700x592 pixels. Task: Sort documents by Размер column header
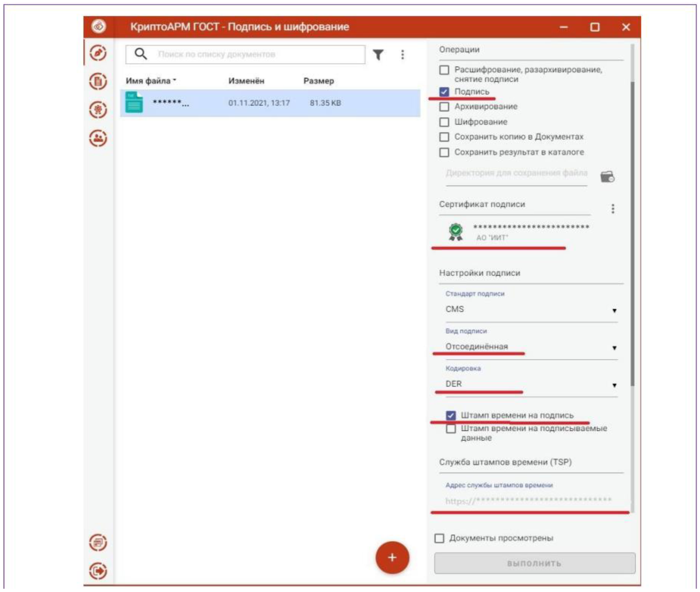click(x=318, y=81)
